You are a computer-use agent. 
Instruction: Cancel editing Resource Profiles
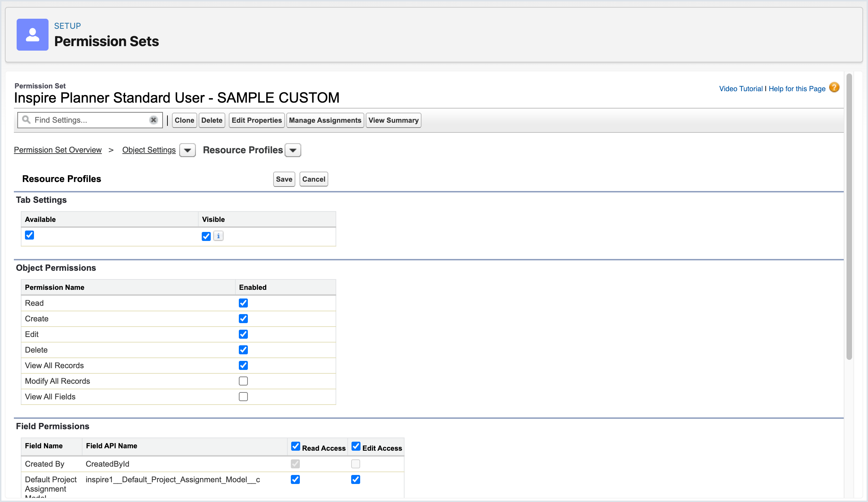pyautogui.click(x=314, y=179)
